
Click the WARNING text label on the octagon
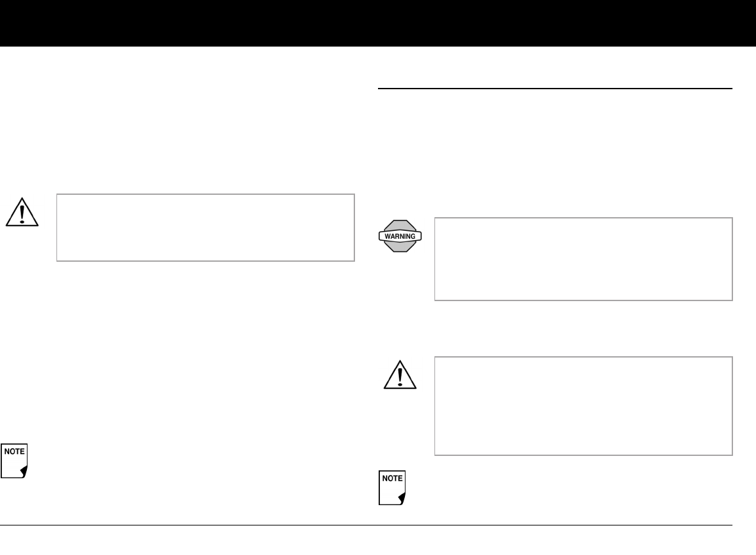coord(401,236)
